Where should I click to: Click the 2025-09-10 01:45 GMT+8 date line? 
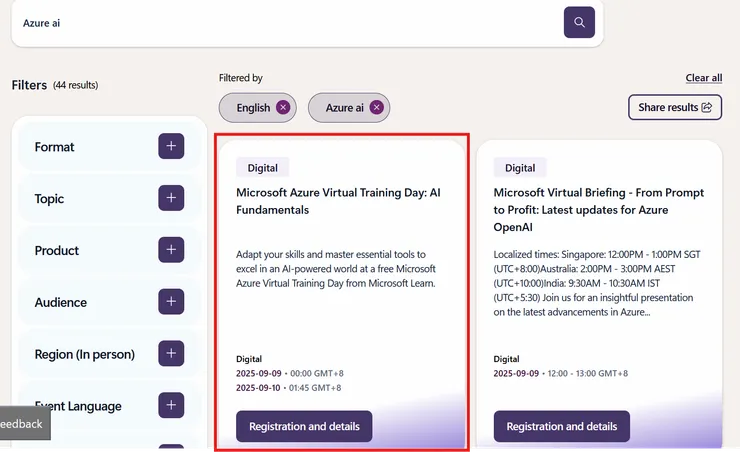[288, 388]
